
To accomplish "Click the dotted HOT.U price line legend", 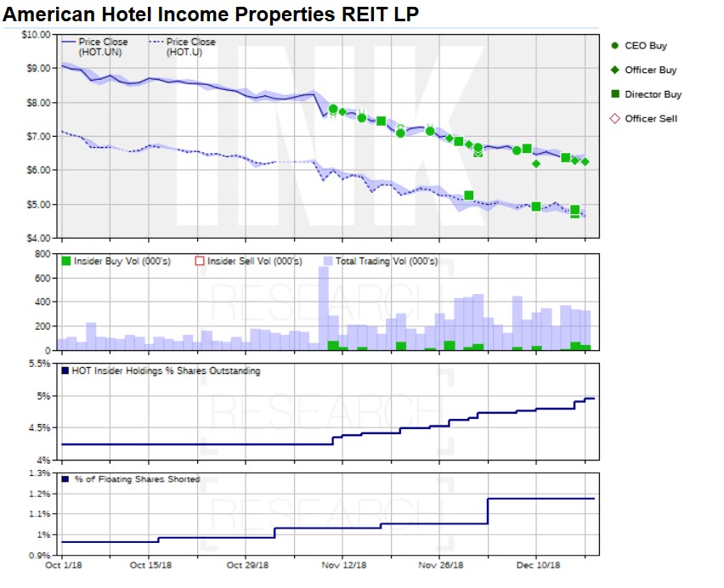I will tap(156, 42).
